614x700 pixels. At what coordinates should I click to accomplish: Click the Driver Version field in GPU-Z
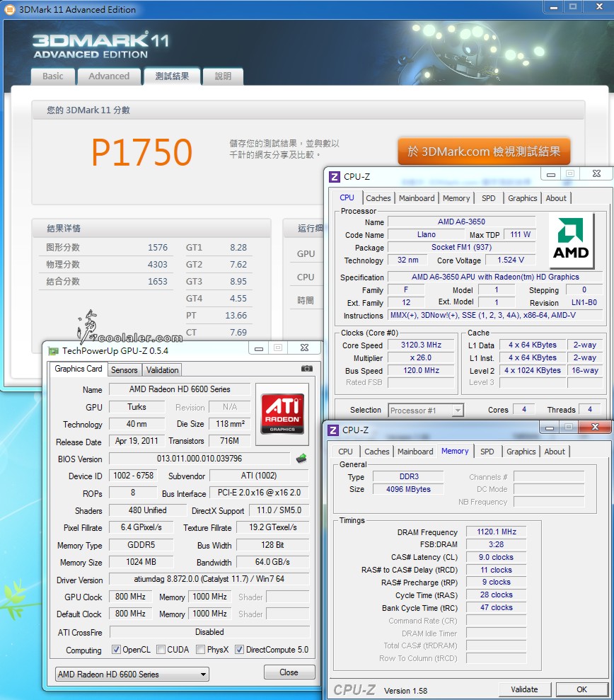pyautogui.click(x=209, y=579)
